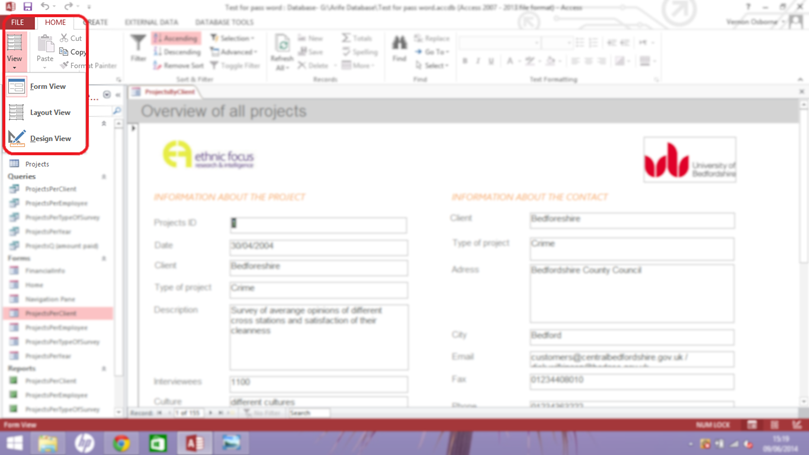809x455 pixels.
Task: Toggle Italic text formatting
Action: 478,61
